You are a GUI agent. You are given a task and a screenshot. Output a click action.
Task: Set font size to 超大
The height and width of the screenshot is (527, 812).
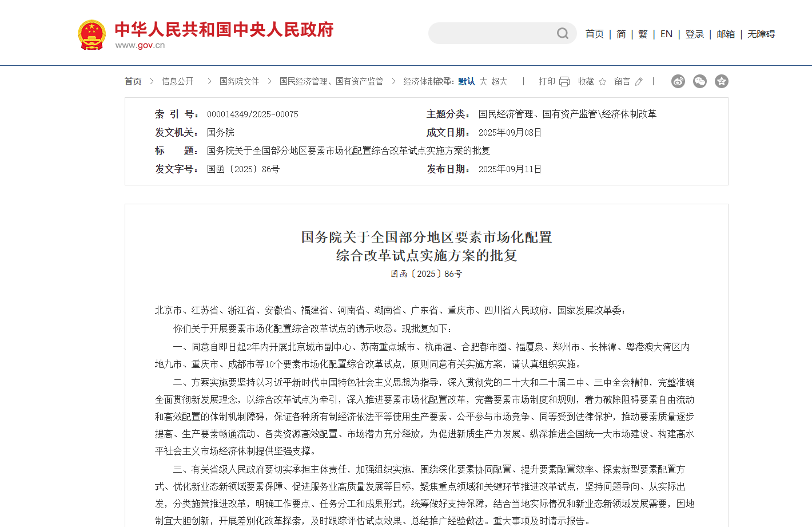click(x=499, y=82)
